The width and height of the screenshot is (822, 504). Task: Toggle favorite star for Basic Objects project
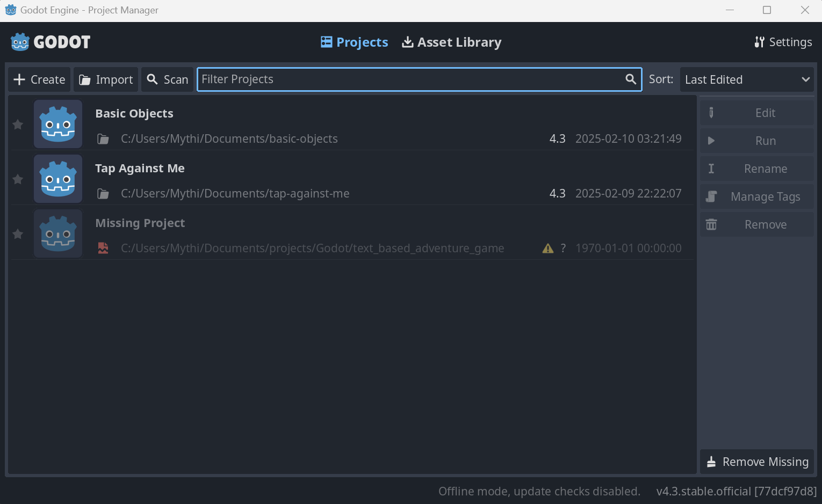point(18,125)
